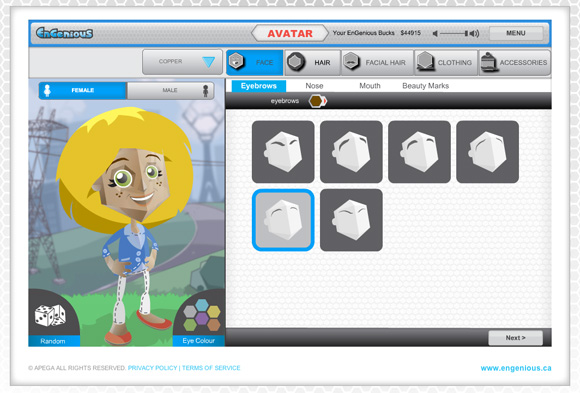This screenshot has height=393, width=580.
Task: Select the Eyebrows sub-tab
Action: (x=259, y=86)
